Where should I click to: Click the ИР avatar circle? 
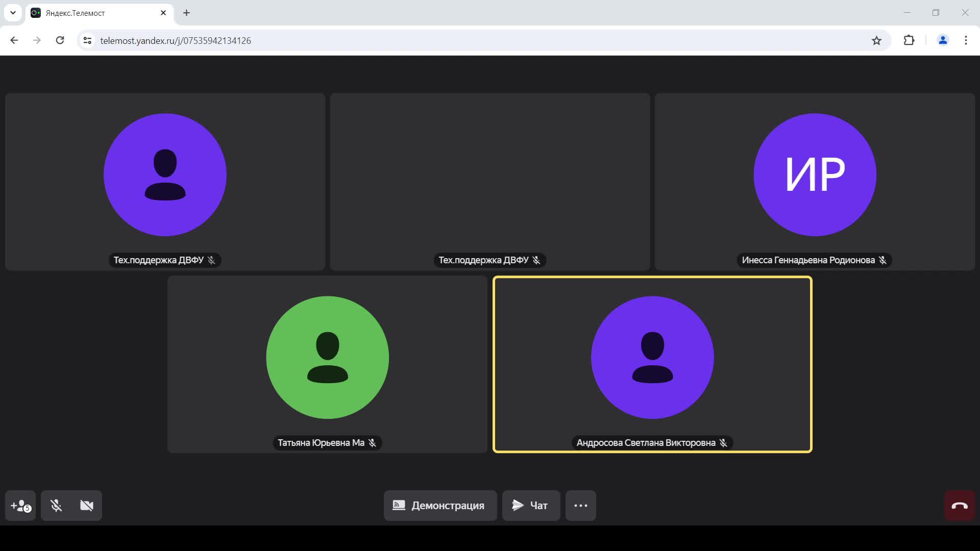coord(815,174)
